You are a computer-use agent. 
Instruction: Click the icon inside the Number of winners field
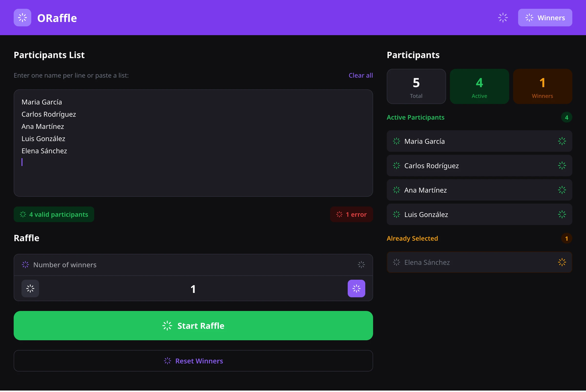pos(25,265)
